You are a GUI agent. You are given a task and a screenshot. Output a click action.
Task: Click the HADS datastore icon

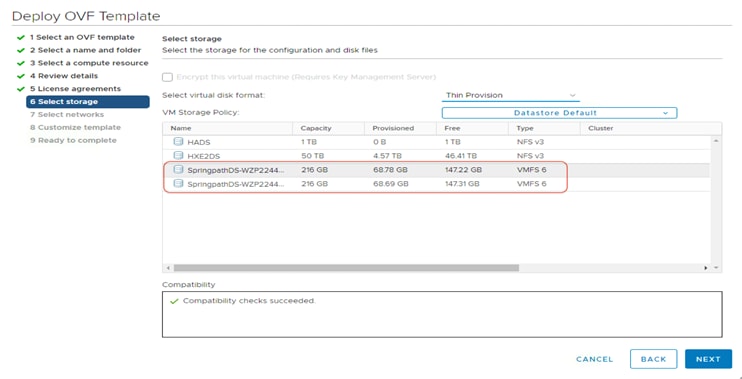point(178,141)
